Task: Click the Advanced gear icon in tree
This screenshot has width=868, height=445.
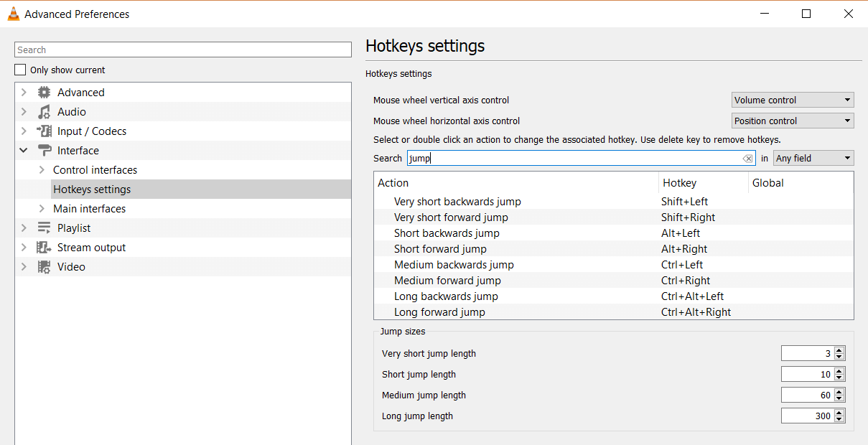Action: click(45, 93)
